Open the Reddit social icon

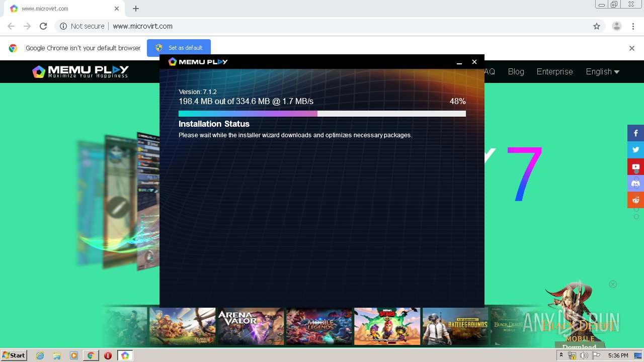635,200
